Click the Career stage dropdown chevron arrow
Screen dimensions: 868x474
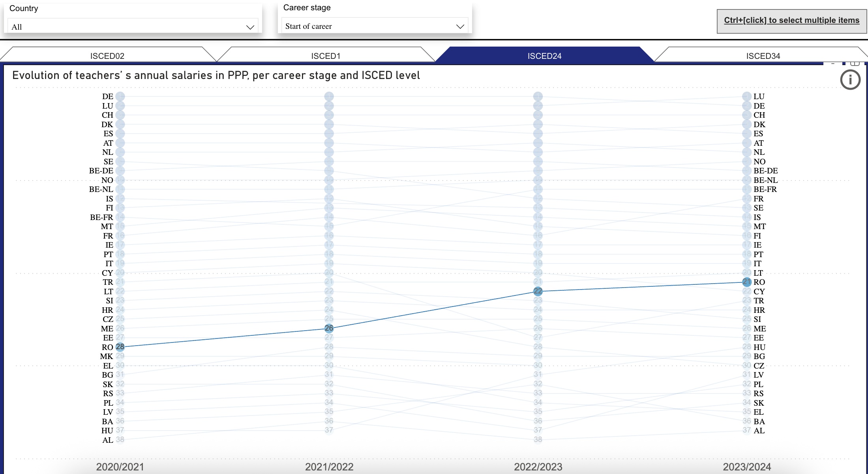click(x=460, y=26)
